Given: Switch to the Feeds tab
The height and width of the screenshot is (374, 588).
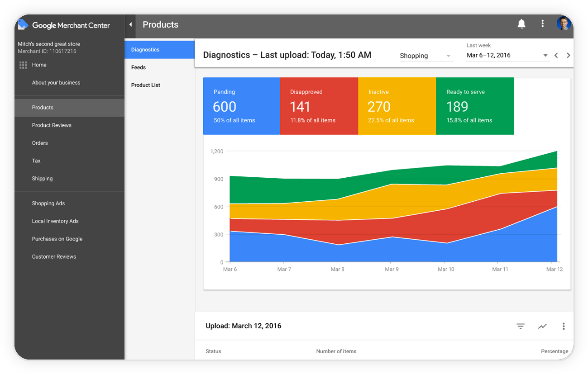Looking at the screenshot, I should [x=138, y=67].
